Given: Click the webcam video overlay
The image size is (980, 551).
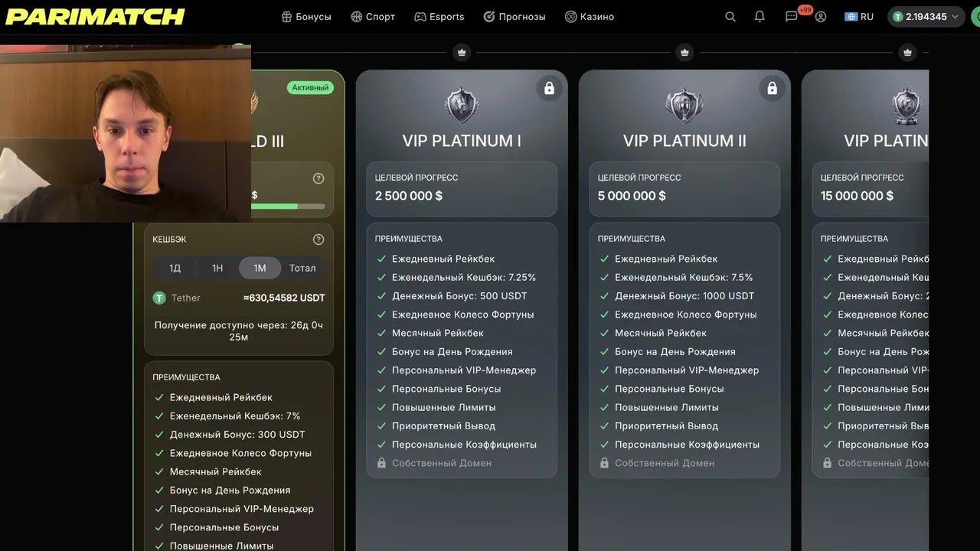Looking at the screenshot, I should (126, 133).
